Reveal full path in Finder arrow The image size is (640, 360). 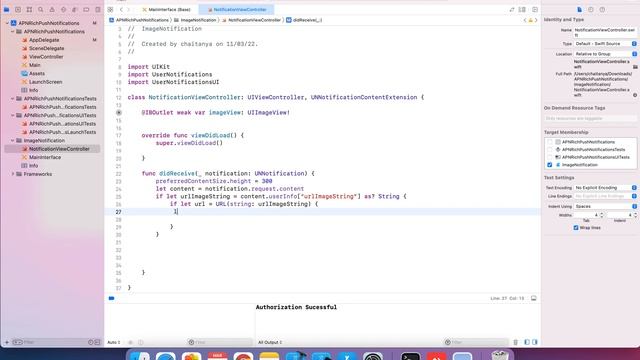pos(635,95)
